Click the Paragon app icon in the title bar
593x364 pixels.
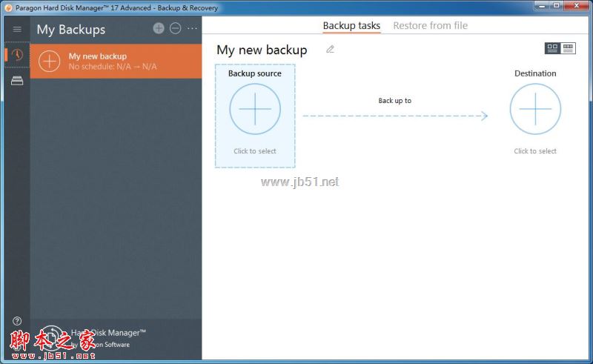8,7
